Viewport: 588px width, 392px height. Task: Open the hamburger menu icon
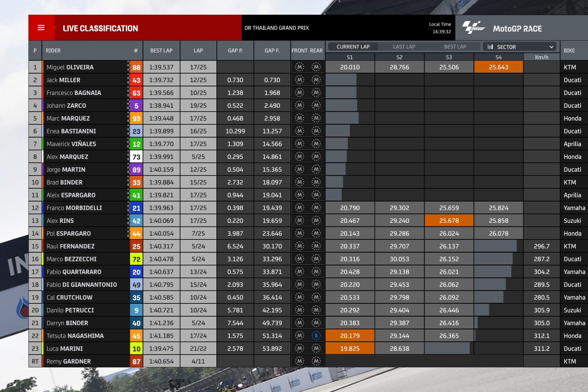(x=41, y=28)
